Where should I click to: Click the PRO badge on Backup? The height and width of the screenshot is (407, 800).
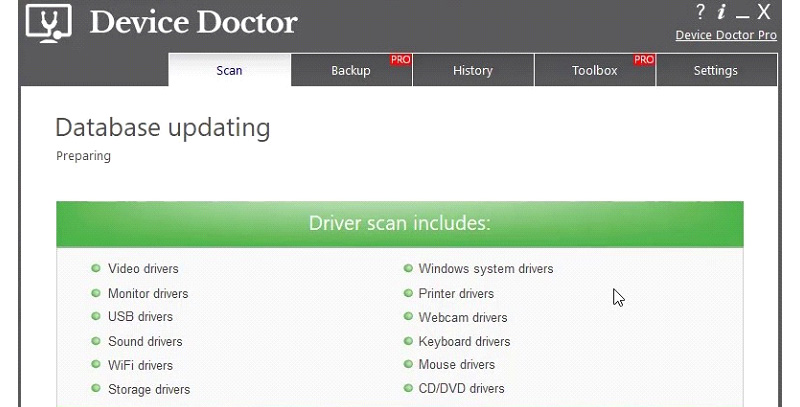401,60
